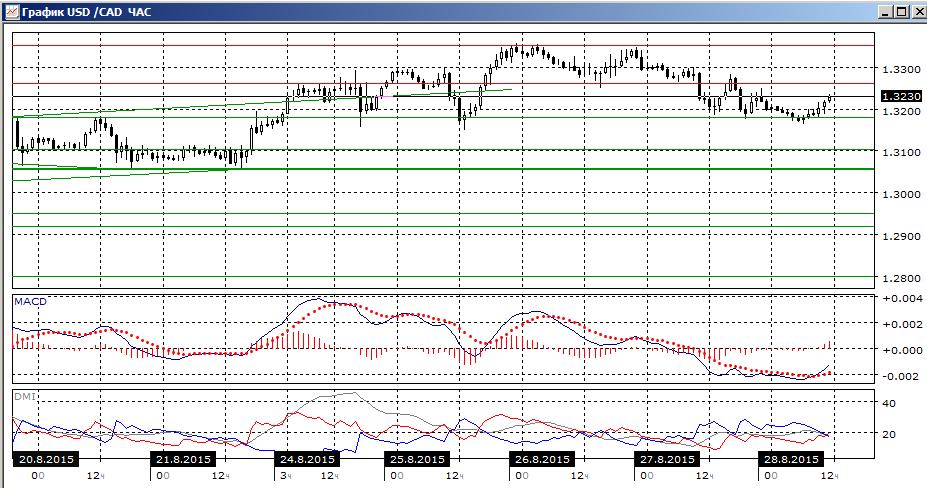Click the chart window icon in title bar

pyautogui.click(x=11, y=11)
